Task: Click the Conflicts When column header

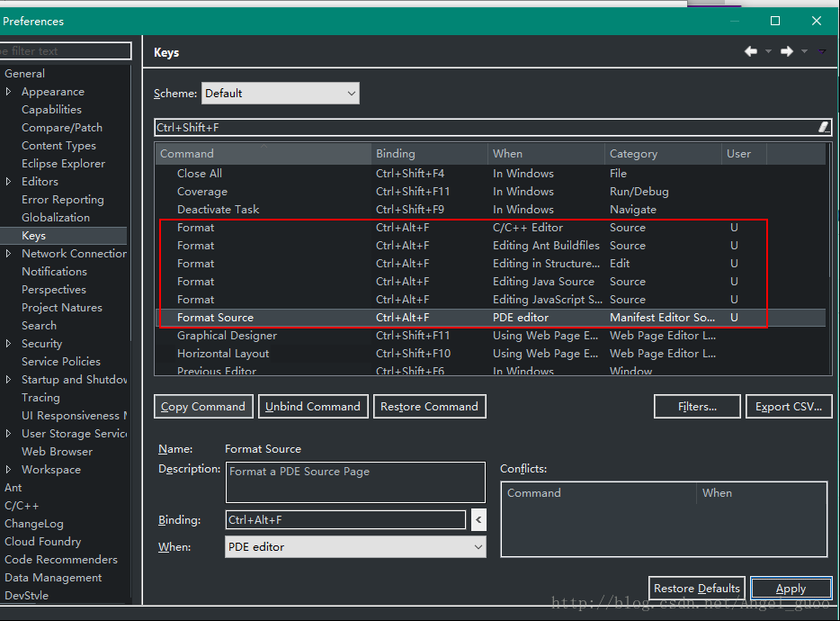Action: [761, 493]
